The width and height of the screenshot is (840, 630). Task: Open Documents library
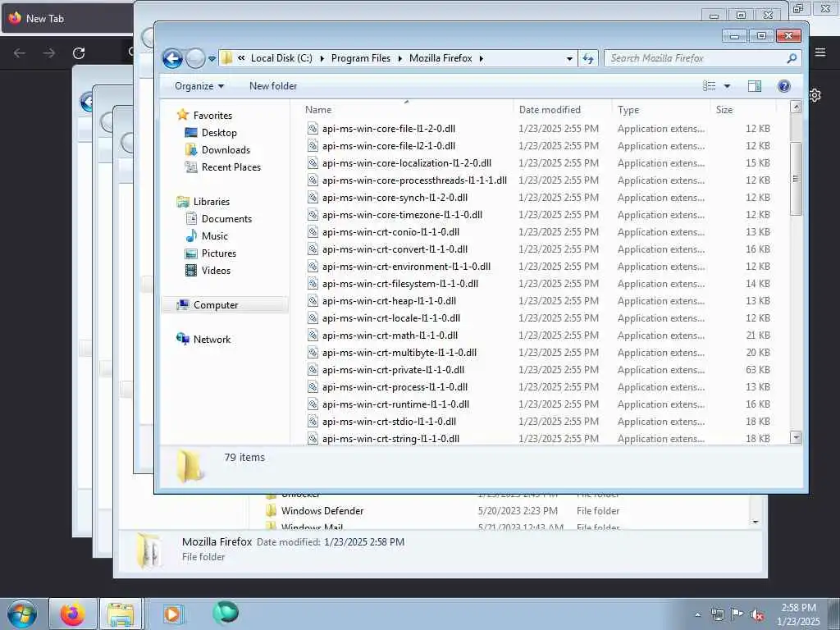coord(226,218)
